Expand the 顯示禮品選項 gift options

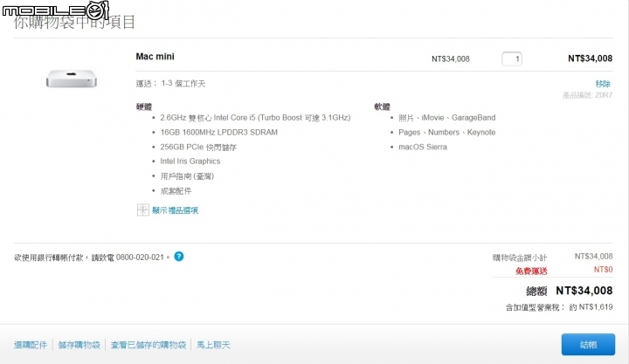point(175,210)
